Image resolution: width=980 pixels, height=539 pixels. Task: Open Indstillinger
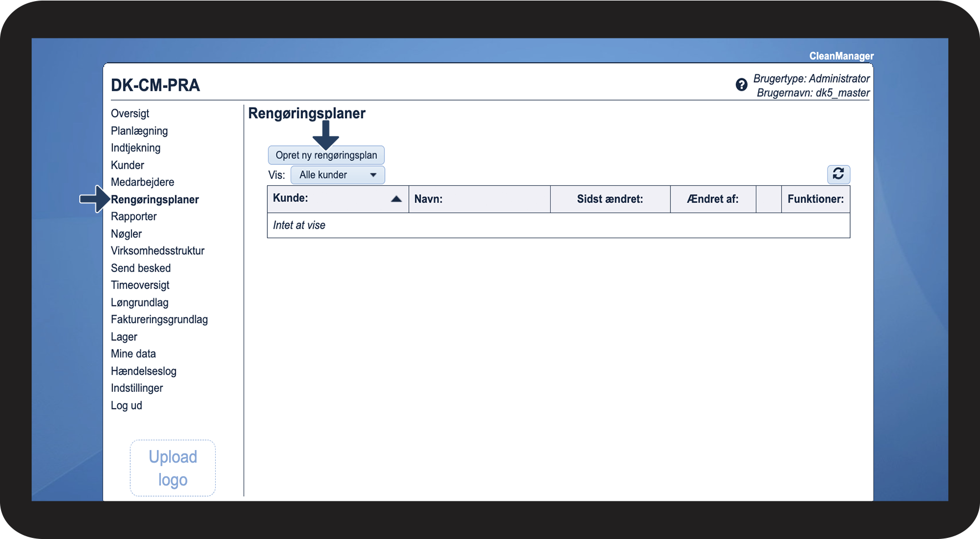coord(137,388)
